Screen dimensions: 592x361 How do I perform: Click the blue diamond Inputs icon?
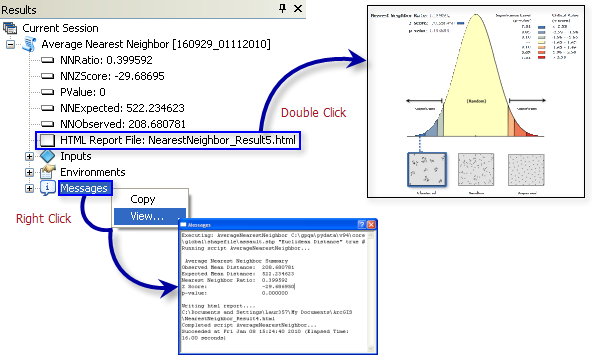click(48, 156)
